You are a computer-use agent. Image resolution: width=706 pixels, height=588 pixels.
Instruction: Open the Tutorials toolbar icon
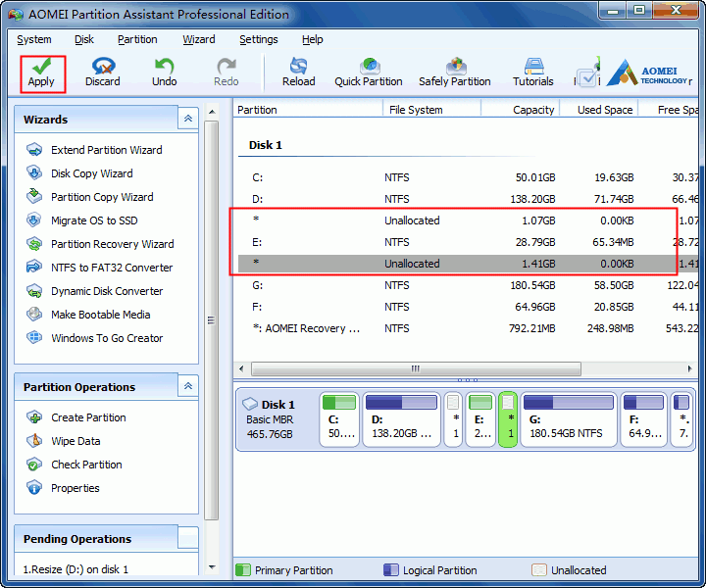[x=533, y=73]
